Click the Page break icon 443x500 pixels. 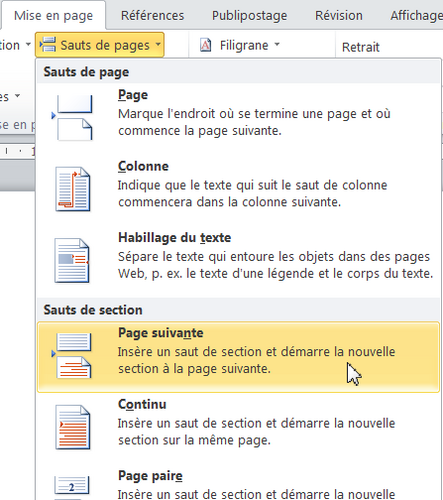(x=73, y=117)
